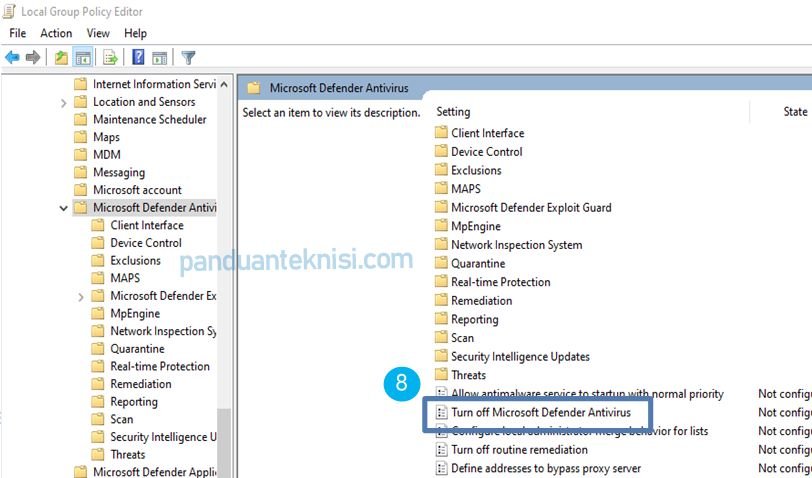Select Allow antimalware service startup policy

587,394
